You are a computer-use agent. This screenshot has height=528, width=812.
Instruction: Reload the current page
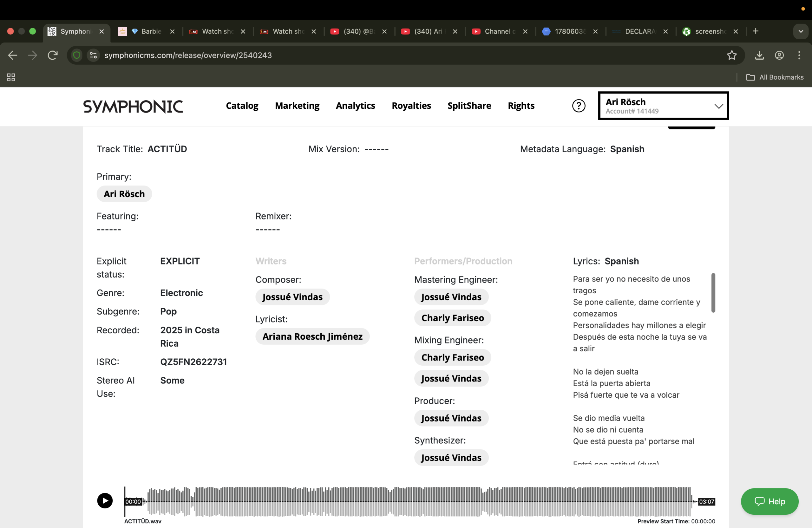coord(53,55)
